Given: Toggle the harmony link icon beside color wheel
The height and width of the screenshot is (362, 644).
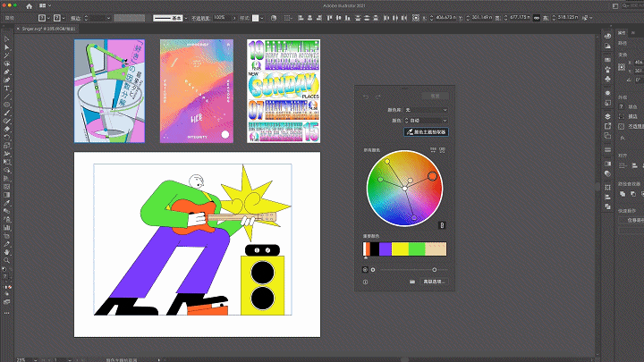Looking at the screenshot, I should click(440, 224).
